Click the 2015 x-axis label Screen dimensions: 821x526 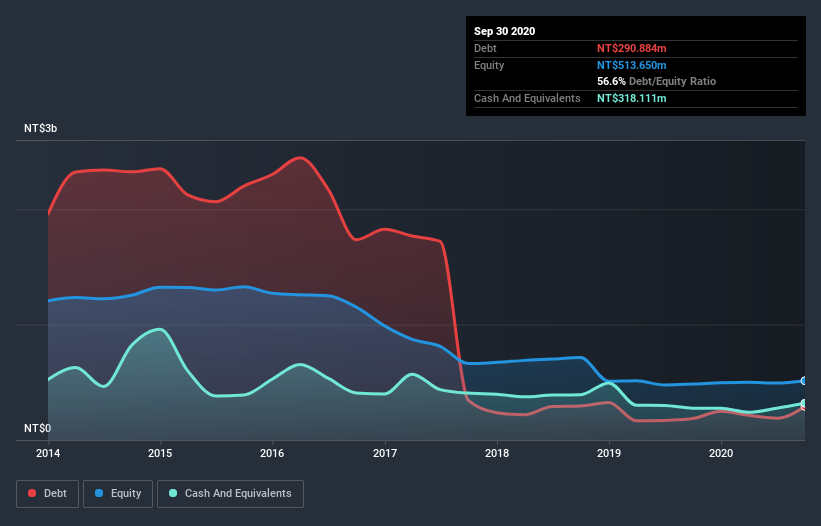[x=160, y=453]
